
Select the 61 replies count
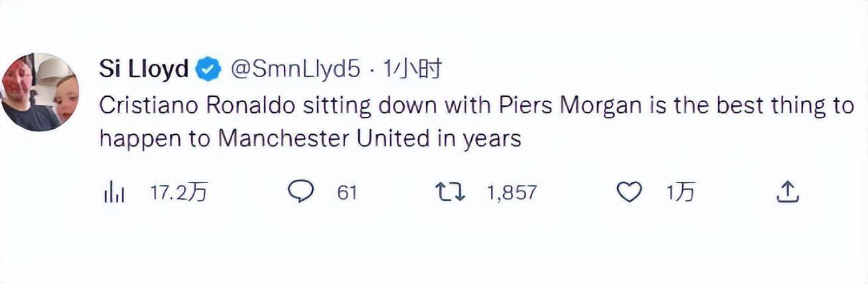[347, 192]
